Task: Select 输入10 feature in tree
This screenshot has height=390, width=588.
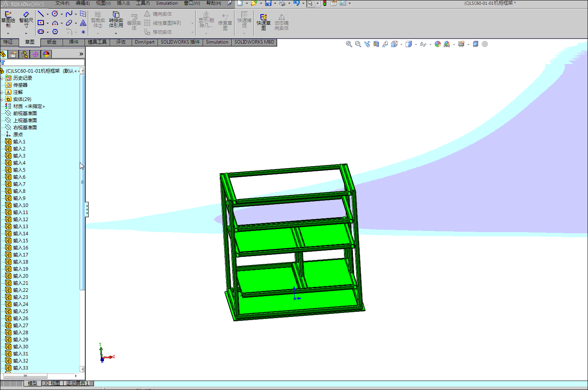Action: point(21,205)
